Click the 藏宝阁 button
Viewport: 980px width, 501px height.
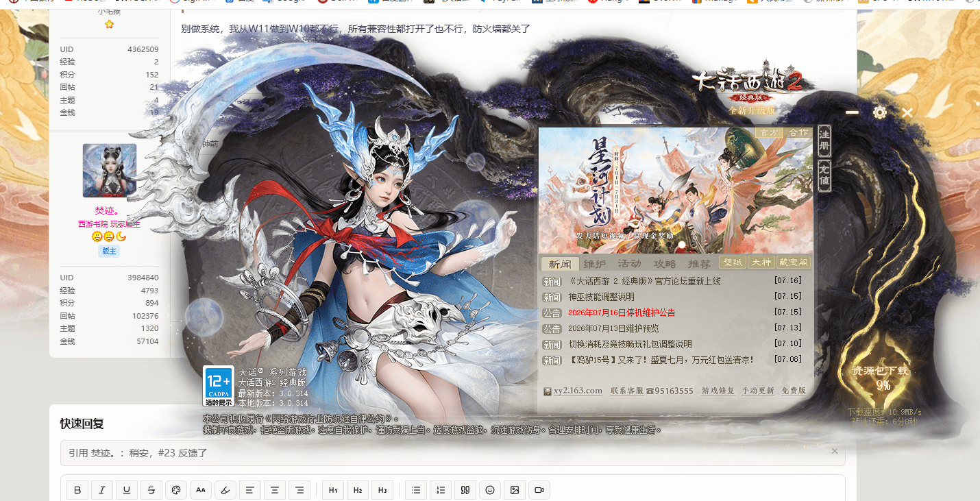794,262
